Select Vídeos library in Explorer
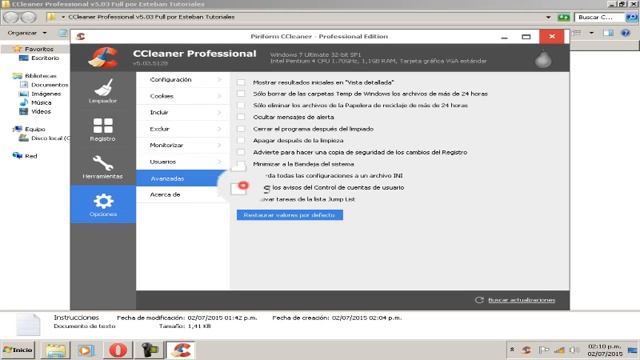This screenshot has height=360, width=640. (x=41, y=111)
